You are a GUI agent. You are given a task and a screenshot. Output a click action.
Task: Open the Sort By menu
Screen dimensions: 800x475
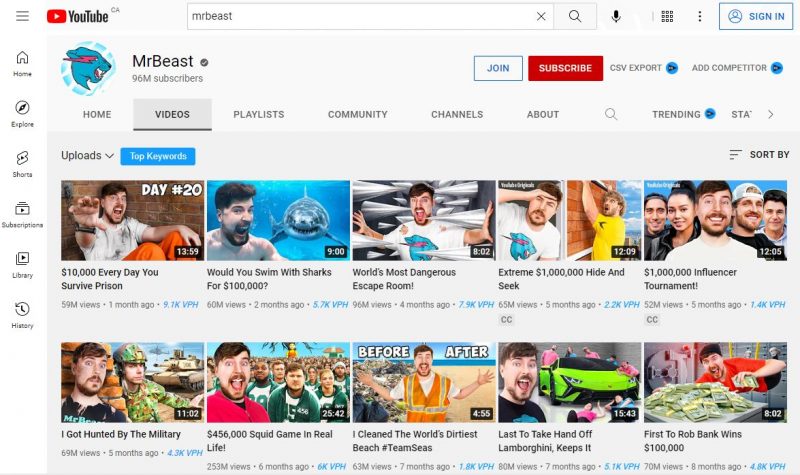(x=759, y=155)
